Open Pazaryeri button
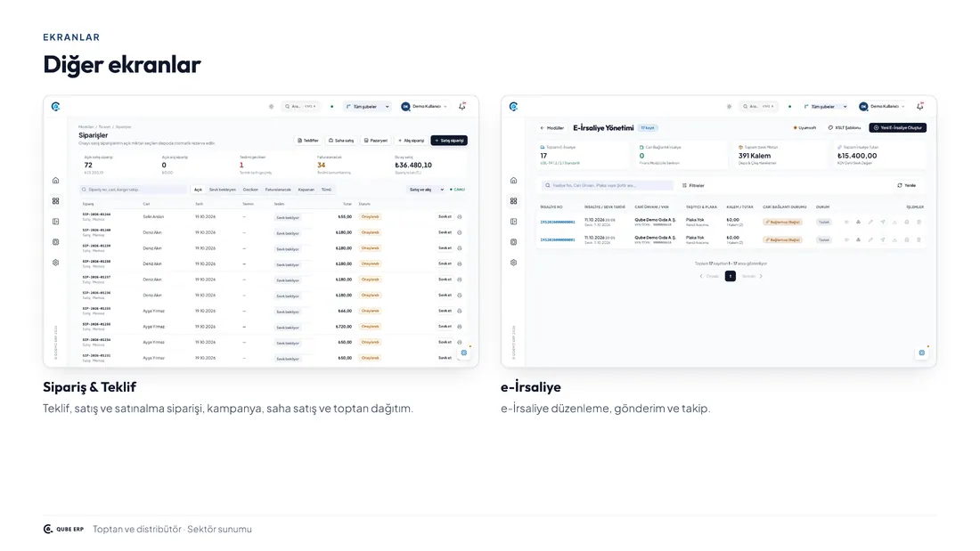 point(376,141)
